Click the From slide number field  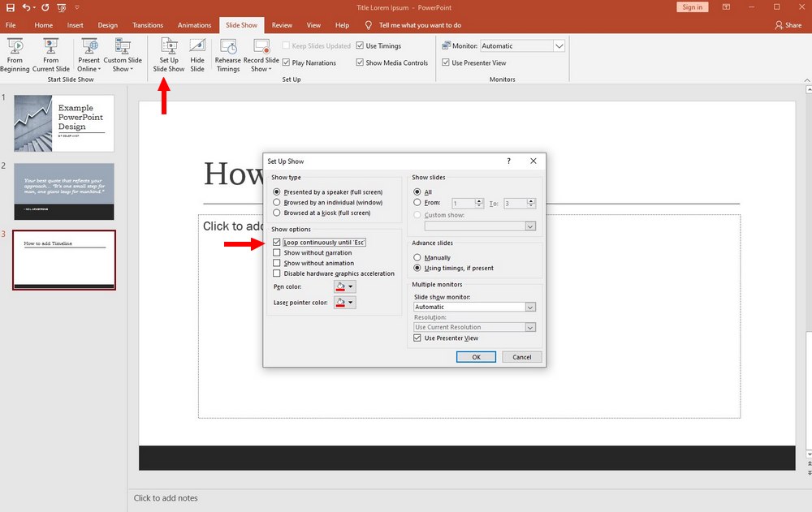pyautogui.click(x=464, y=204)
